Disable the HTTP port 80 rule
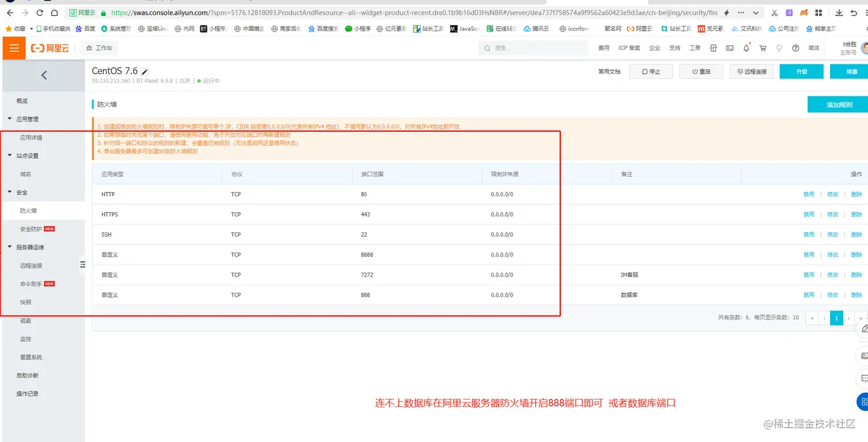This screenshot has width=868, height=442. click(x=808, y=195)
